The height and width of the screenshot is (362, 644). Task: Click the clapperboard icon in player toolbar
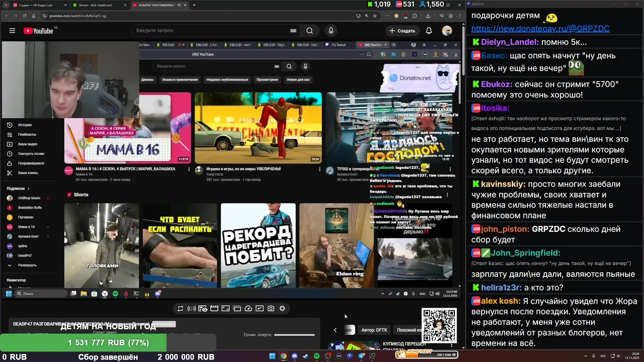(214, 309)
